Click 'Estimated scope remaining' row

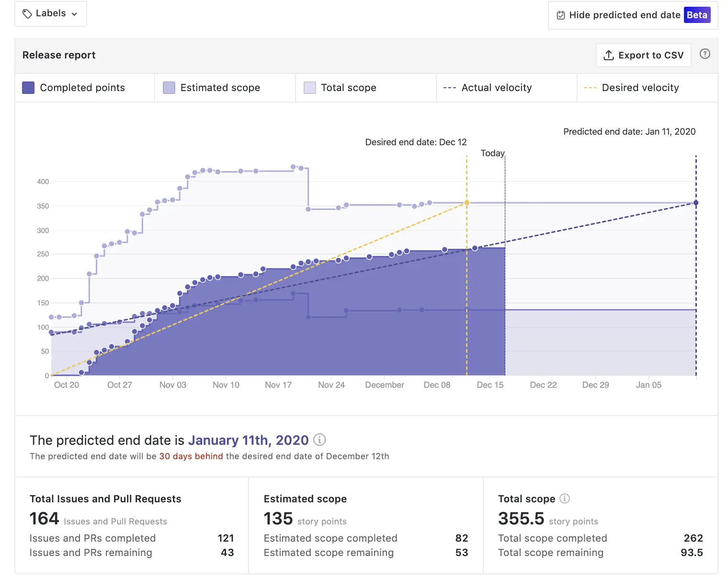click(366, 553)
